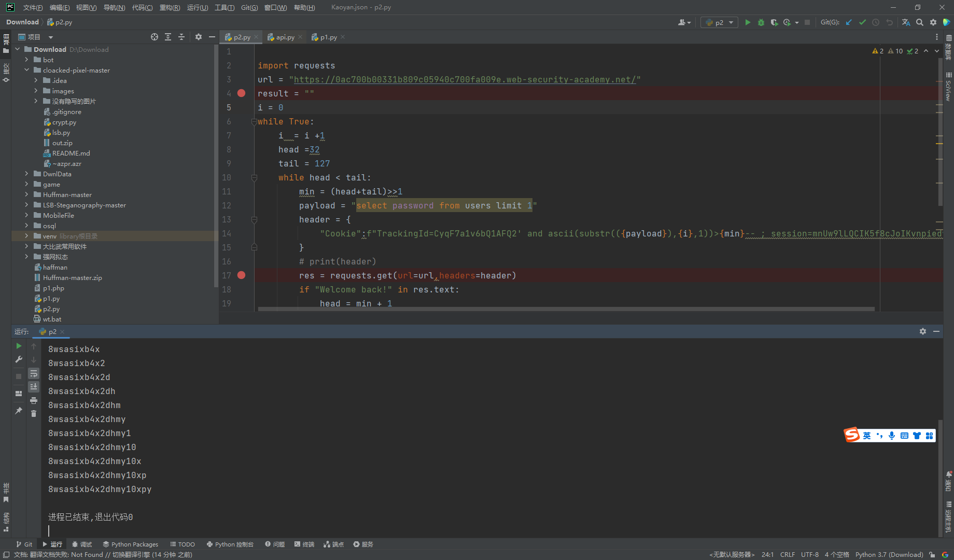Update project via Git arrow icon
Screen dimensions: 954x560
point(849,22)
